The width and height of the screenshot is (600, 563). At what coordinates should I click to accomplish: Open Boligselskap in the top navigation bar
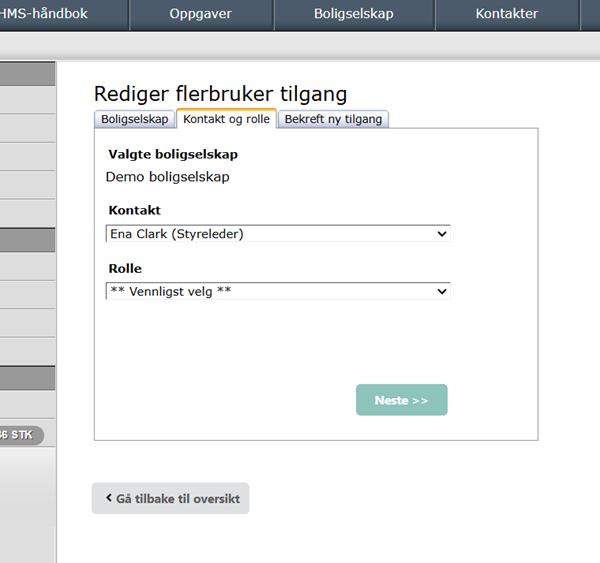point(354,14)
